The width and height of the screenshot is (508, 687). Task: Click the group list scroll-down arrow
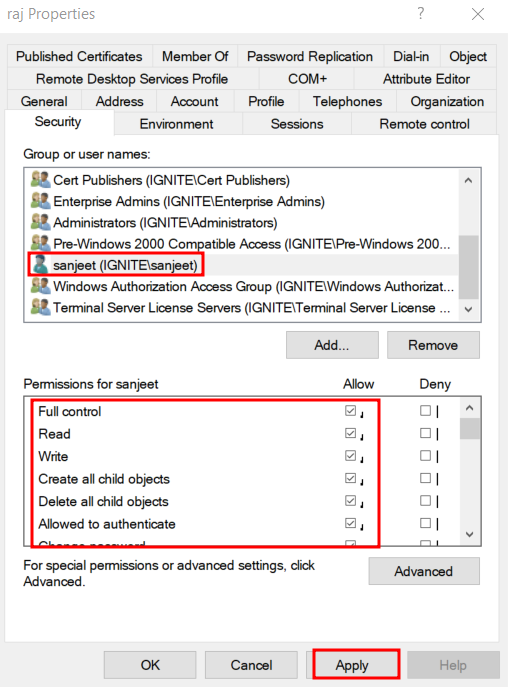click(468, 309)
